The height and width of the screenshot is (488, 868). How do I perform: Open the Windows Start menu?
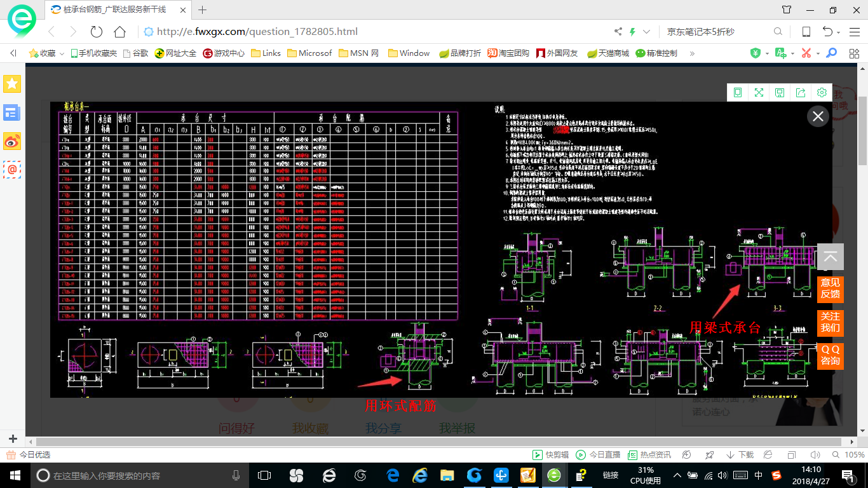[x=15, y=475]
